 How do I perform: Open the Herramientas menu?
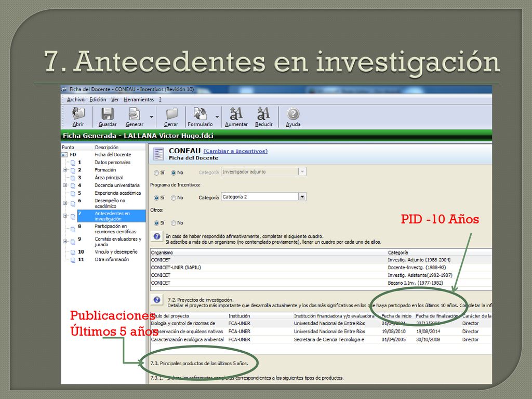(139, 100)
